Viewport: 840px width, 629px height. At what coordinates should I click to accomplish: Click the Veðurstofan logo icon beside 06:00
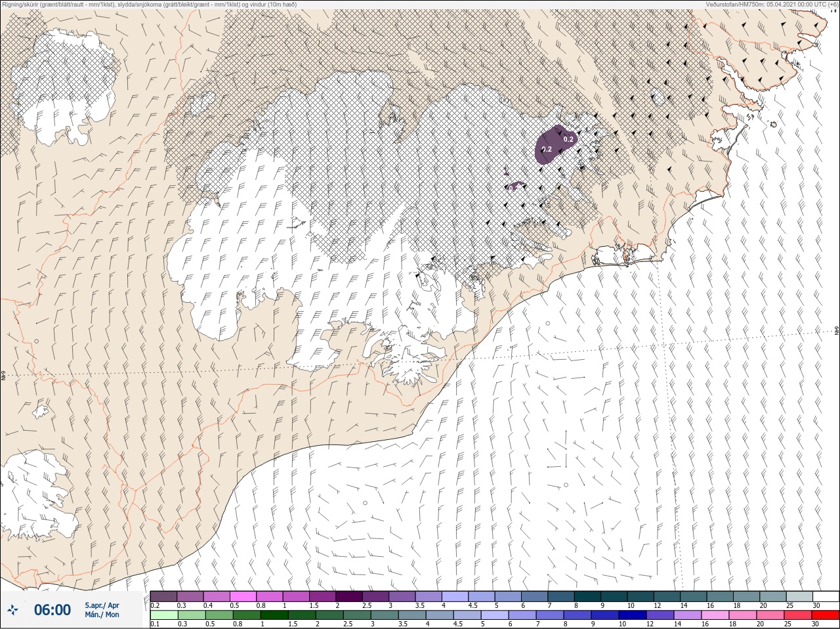point(12,610)
